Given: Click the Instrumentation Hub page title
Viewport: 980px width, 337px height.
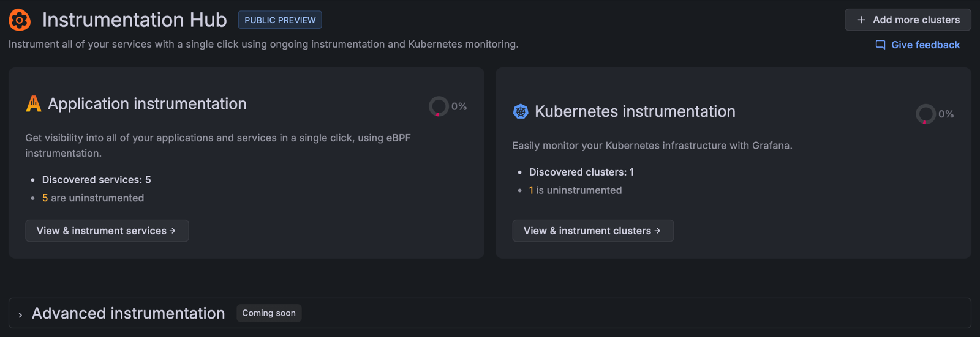Looking at the screenshot, I should coord(135,20).
